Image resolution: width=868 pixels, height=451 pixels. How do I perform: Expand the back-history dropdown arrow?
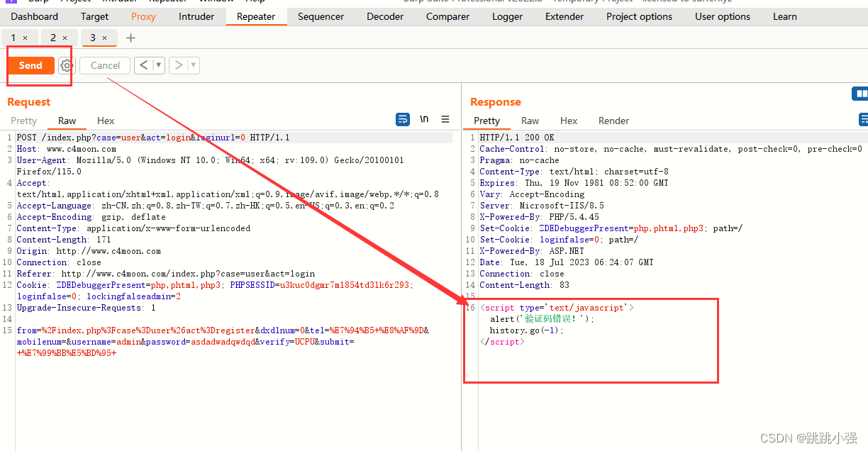pyautogui.click(x=159, y=65)
